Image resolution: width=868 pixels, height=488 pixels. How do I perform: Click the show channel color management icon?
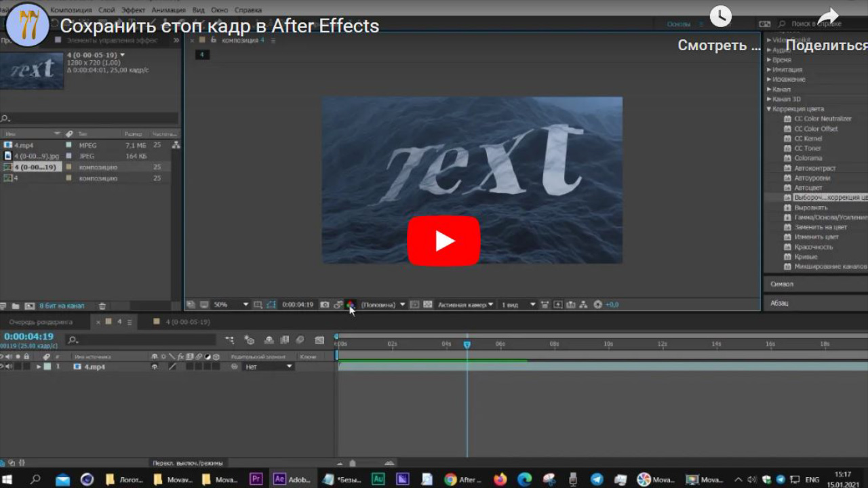tap(350, 305)
